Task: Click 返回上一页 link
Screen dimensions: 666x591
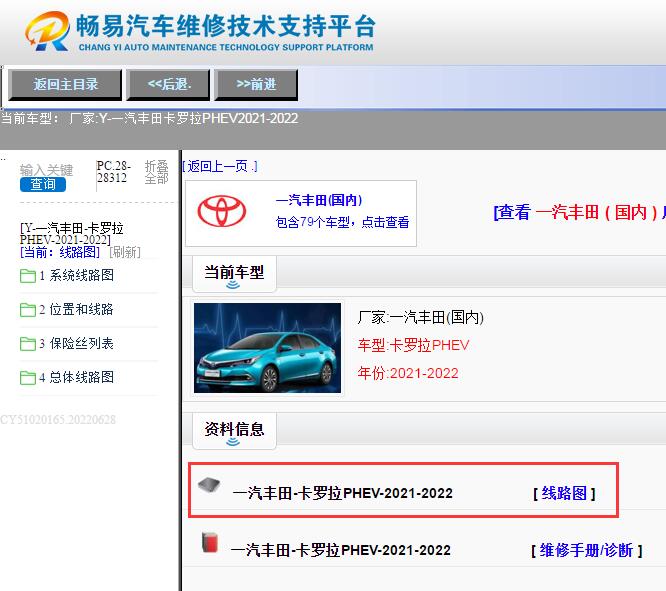Action: (x=220, y=166)
